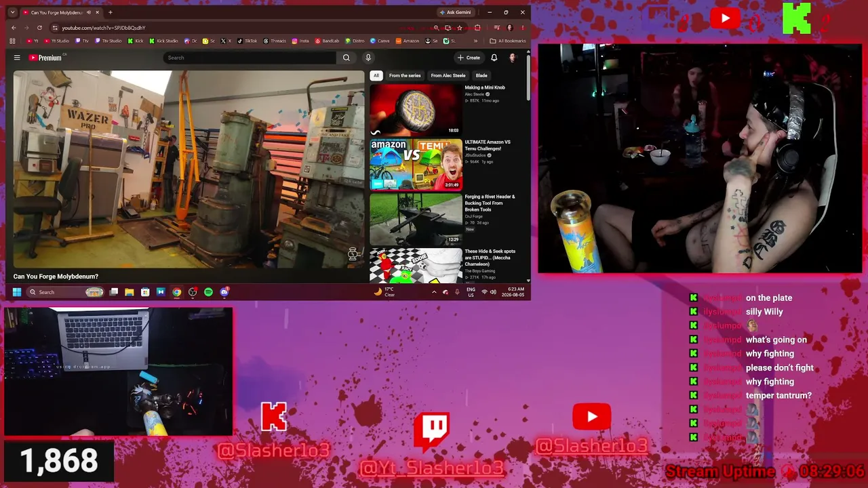Screen dimensions: 868x488
Task: Open the TikTok bookmark
Action: [x=248, y=41]
